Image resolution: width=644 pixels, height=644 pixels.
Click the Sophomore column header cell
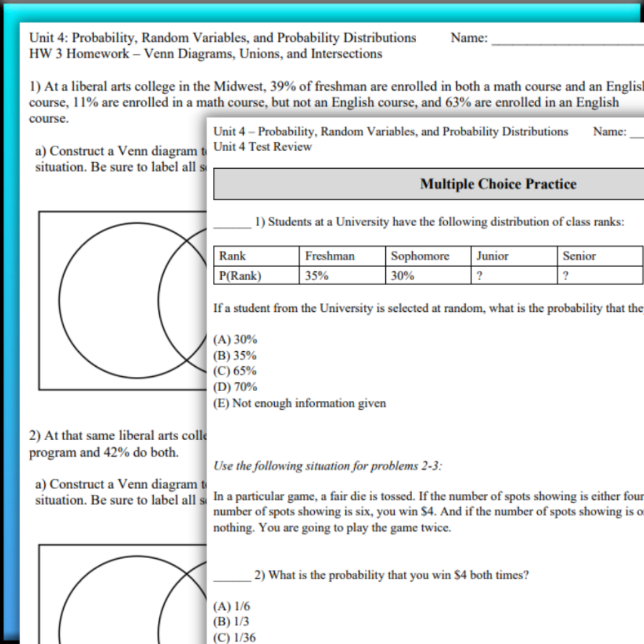pyautogui.click(x=420, y=256)
